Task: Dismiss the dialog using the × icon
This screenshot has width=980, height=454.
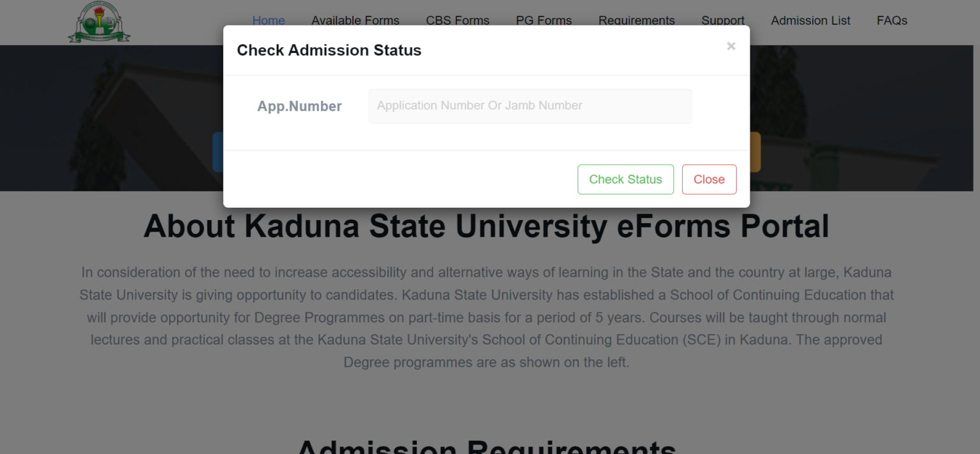Action: [x=731, y=45]
